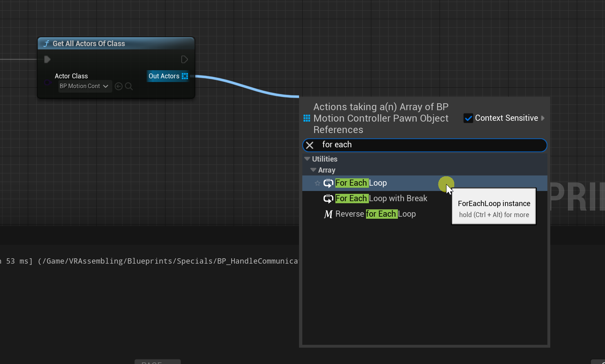Pick the Reverse for Each Loop macro
Viewport: 605px width, 364px height.
point(375,214)
